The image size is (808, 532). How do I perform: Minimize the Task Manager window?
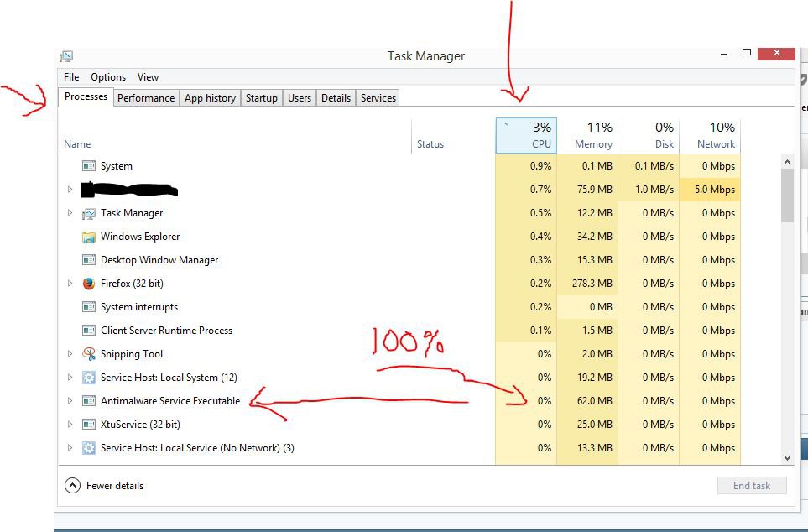(724, 54)
